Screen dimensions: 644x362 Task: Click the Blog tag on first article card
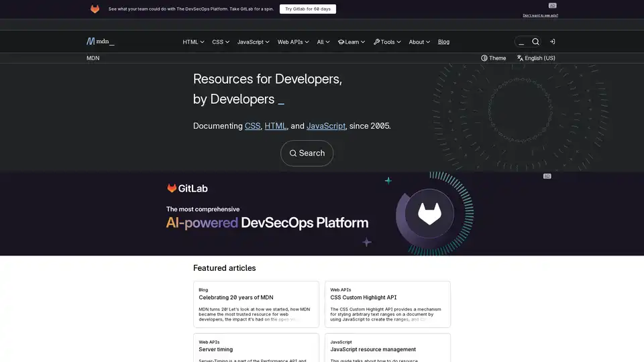203,290
